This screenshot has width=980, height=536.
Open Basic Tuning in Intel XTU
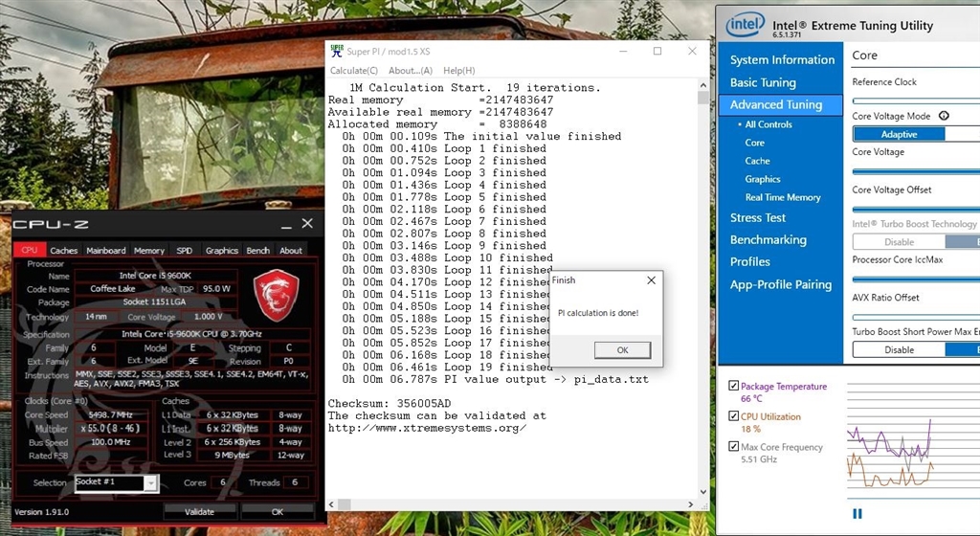pos(763,82)
